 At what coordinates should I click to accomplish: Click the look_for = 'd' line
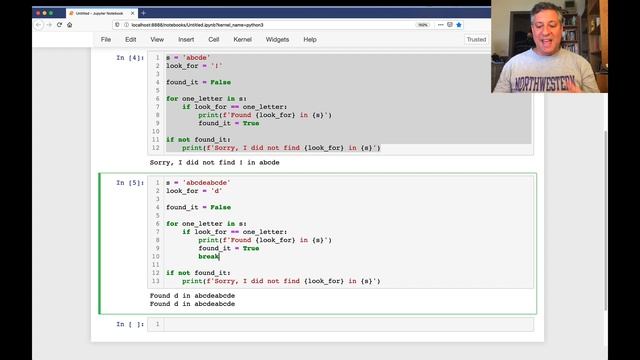194,191
